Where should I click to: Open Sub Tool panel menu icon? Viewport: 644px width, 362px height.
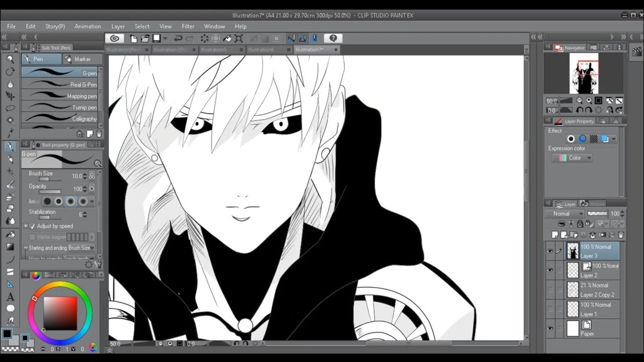point(25,47)
